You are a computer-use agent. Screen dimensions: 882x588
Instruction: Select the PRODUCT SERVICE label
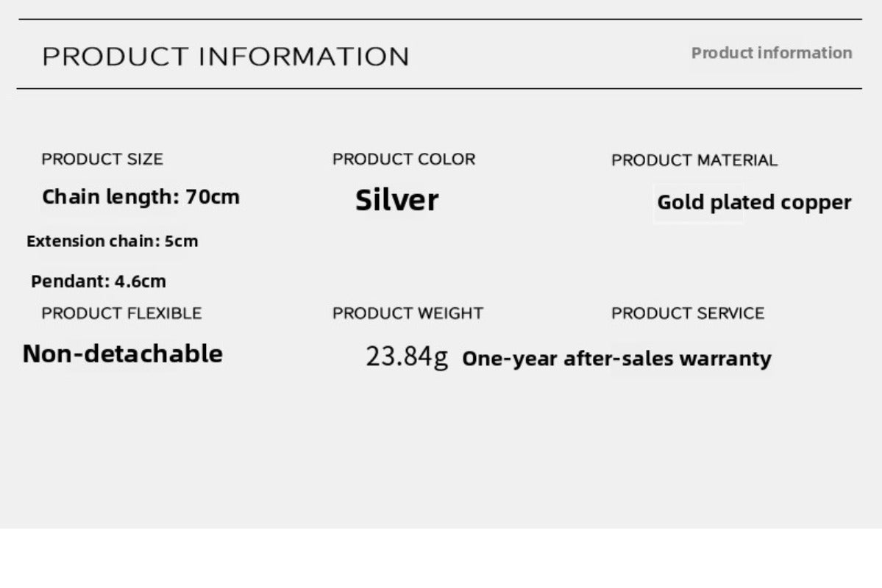(687, 313)
